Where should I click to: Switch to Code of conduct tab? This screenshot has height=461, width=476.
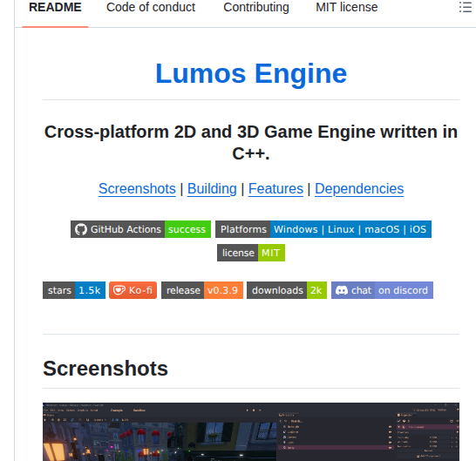point(151,7)
